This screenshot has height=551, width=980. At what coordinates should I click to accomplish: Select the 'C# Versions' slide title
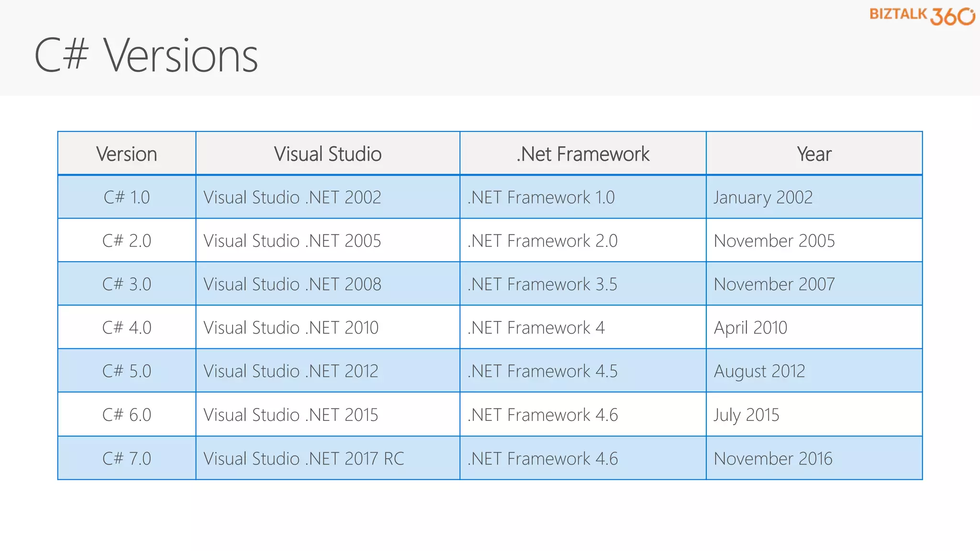(x=146, y=56)
